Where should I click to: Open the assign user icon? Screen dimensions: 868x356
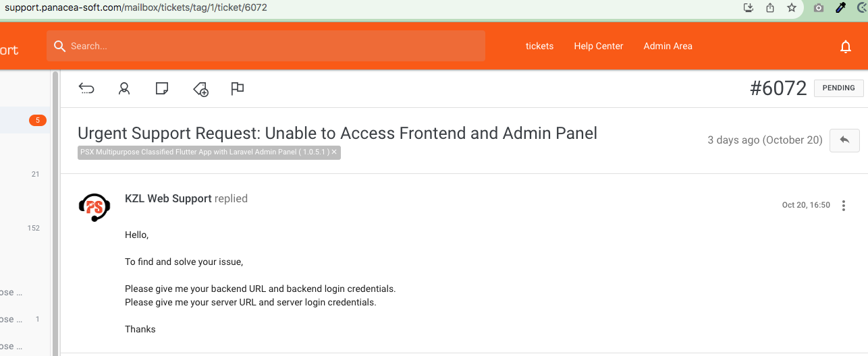point(124,88)
